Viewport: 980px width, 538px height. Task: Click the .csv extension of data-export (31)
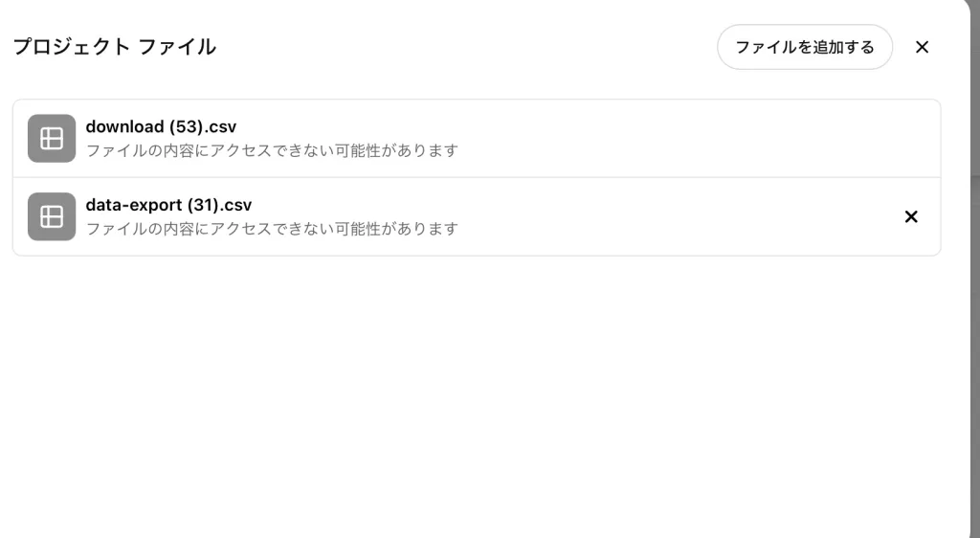234,205
